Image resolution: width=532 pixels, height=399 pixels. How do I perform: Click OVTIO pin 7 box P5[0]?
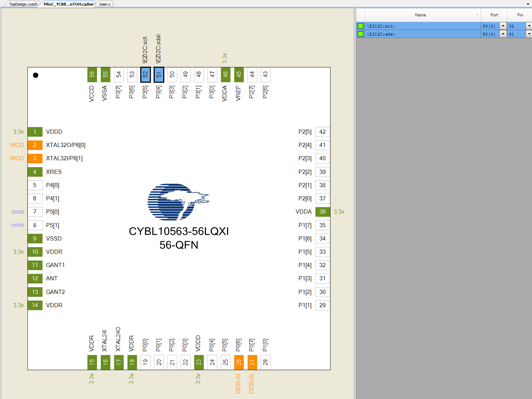click(35, 212)
